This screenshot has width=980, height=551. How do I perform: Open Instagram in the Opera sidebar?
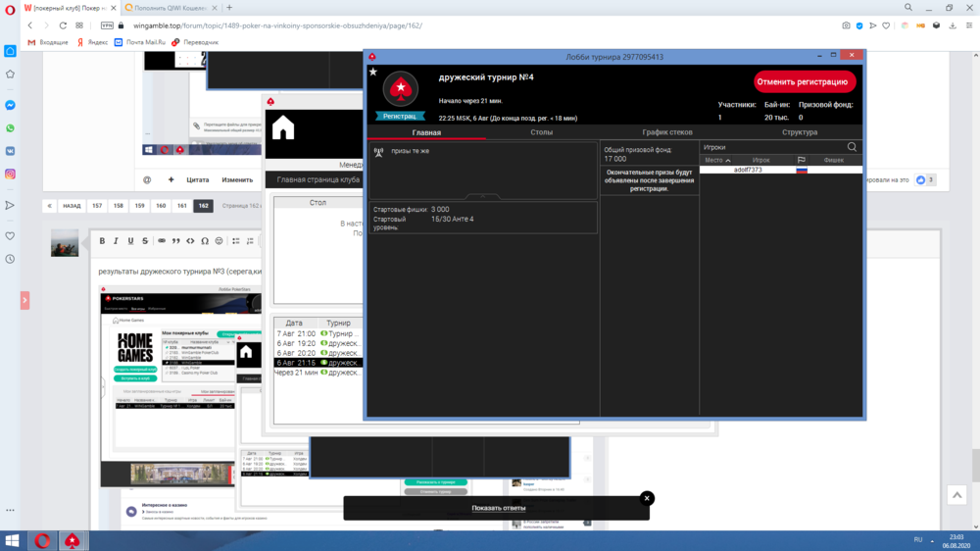click(x=10, y=174)
